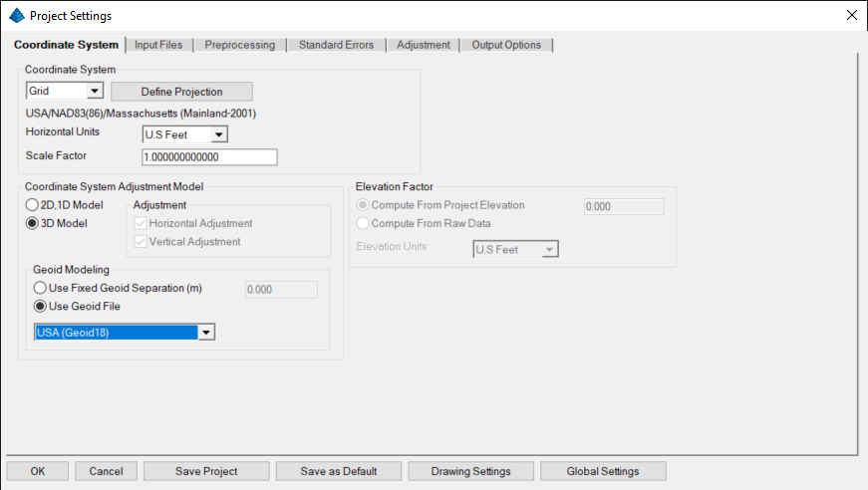Open Drawing Settings
The width and height of the screenshot is (868, 490).
[471, 471]
